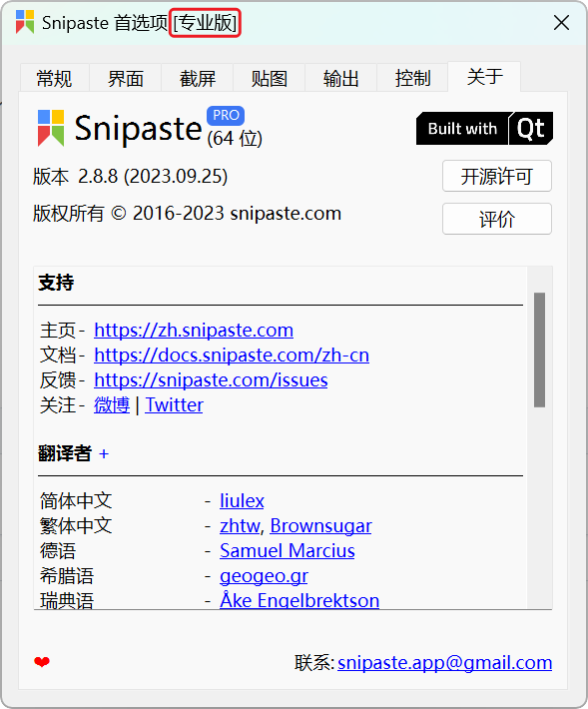Open the zh.snipaste.com homepage link

tap(194, 331)
